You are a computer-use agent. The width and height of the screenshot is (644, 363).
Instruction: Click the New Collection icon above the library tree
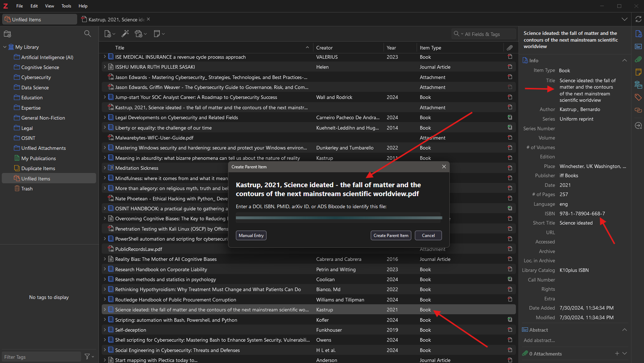click(7, 34)
